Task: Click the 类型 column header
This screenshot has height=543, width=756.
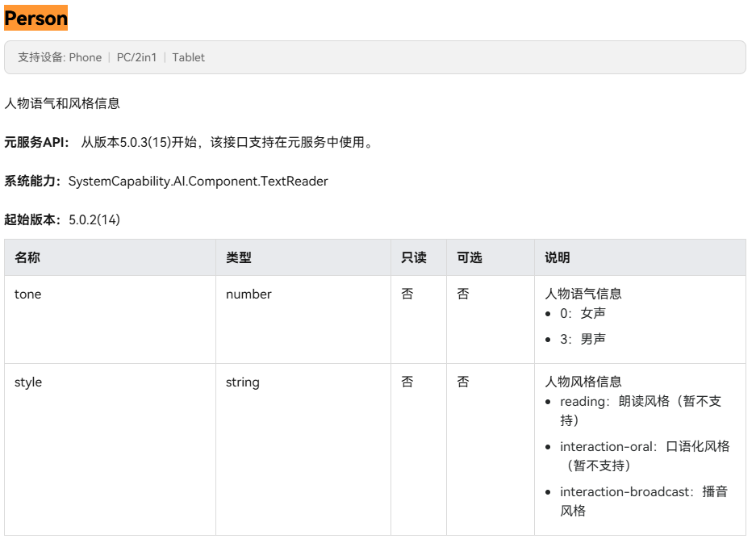Action: [x=239, y=257]
